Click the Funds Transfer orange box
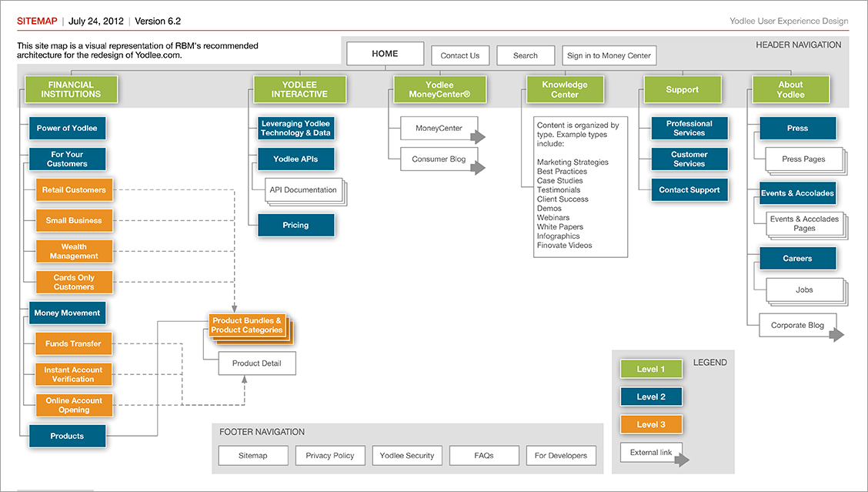Image resolution: width=868 pixels, height=492 pixels. pos(74,343)
